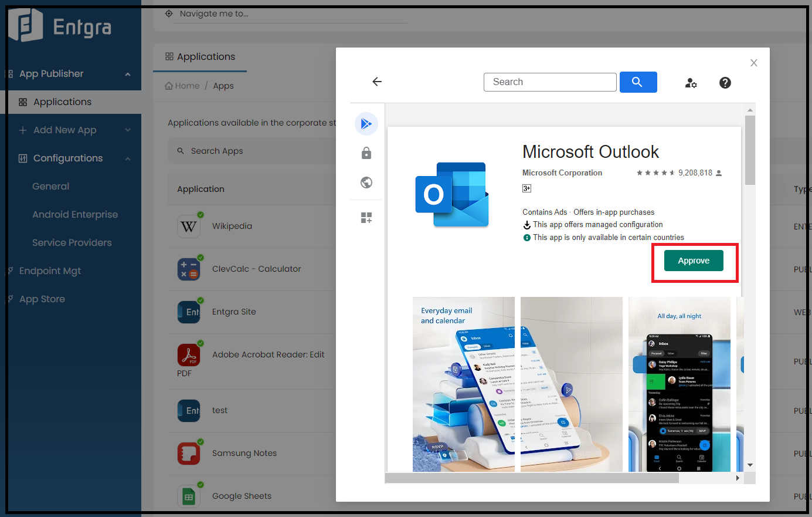Screen dimensions: 812x517
Task: Approve the Microsoft Outlook app
Action: click(x=694, y=261)
